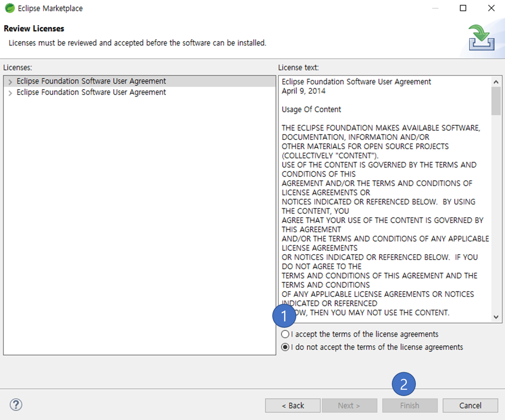The width and height of the screenshot is (505, 420).
Task: Click the Next button
Action: click(350, 405)
